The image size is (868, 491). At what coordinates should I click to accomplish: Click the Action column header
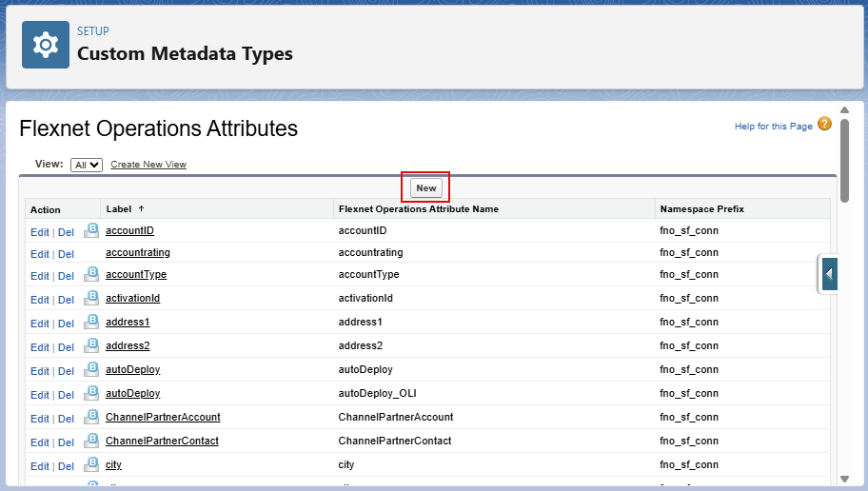pyautogui.click(x=46, y=209)
